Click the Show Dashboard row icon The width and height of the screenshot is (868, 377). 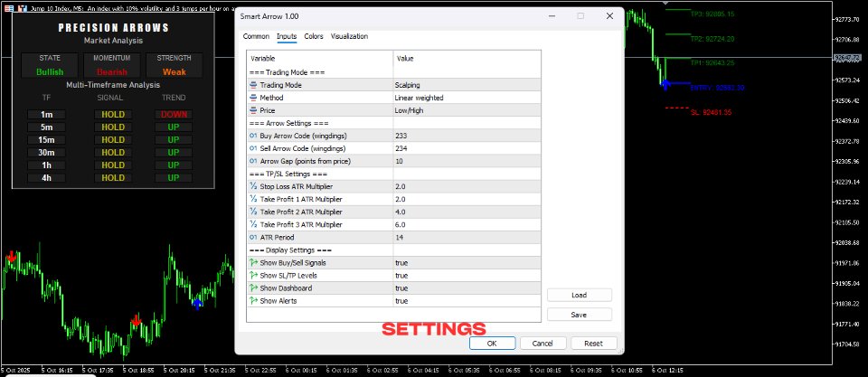253,287
